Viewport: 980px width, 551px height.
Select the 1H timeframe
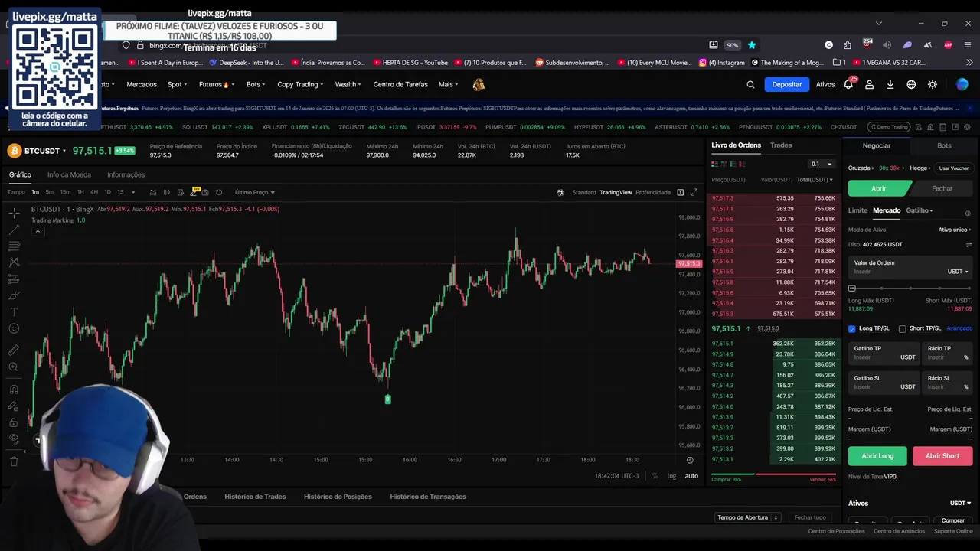pyautogui.click(x=80, y=192)
